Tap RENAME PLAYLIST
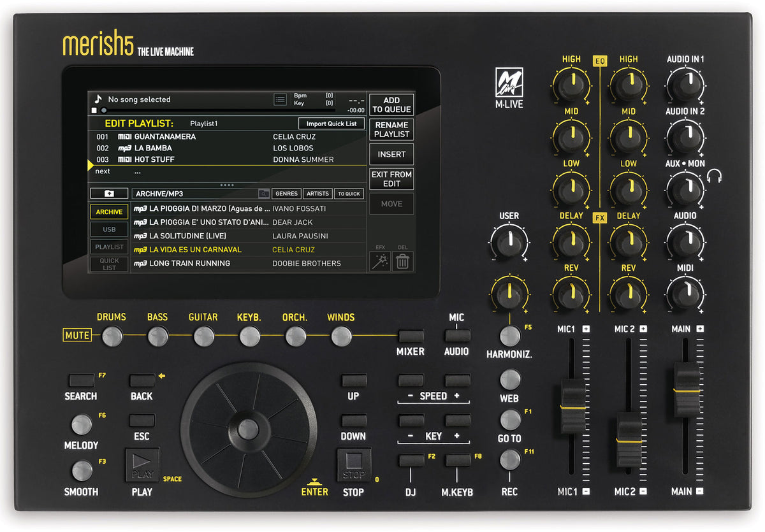765x532 pixels. coord(391,129)
